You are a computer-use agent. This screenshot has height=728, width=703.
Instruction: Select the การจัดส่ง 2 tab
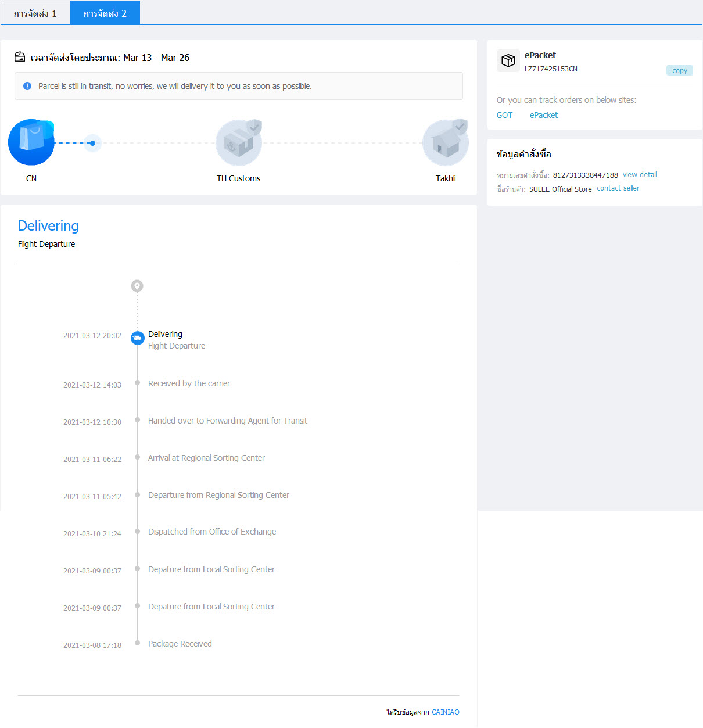click(x=105, y=13)
